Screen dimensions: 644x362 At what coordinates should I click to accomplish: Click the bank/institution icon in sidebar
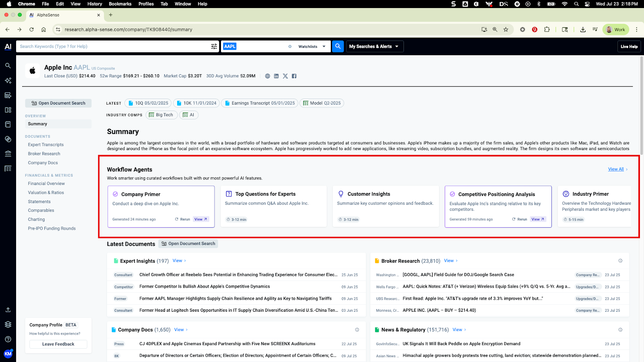coord(8,154)
